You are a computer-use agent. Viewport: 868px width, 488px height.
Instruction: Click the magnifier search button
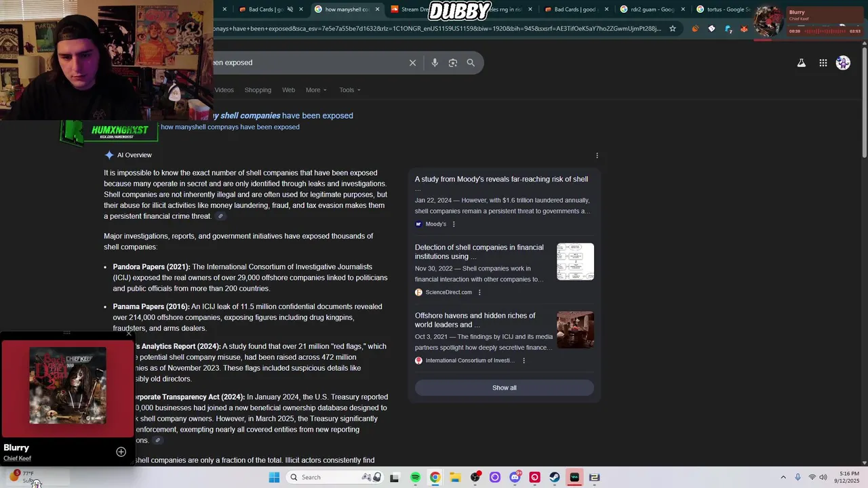[x=471, y=62]
